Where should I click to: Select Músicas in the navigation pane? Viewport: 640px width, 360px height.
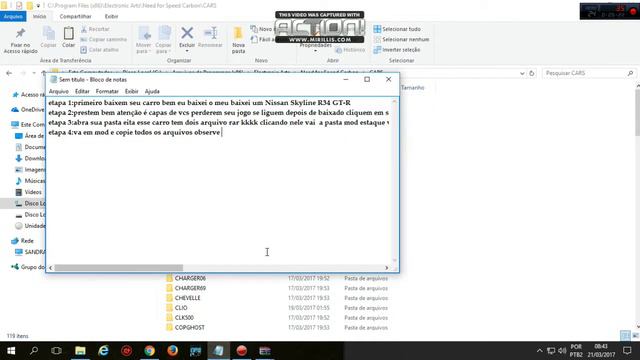[29, 181]
